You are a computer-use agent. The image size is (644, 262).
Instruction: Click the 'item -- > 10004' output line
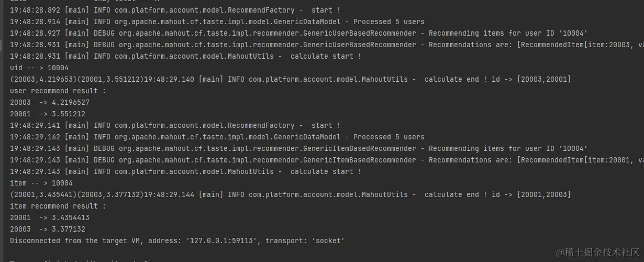[41, 183]
